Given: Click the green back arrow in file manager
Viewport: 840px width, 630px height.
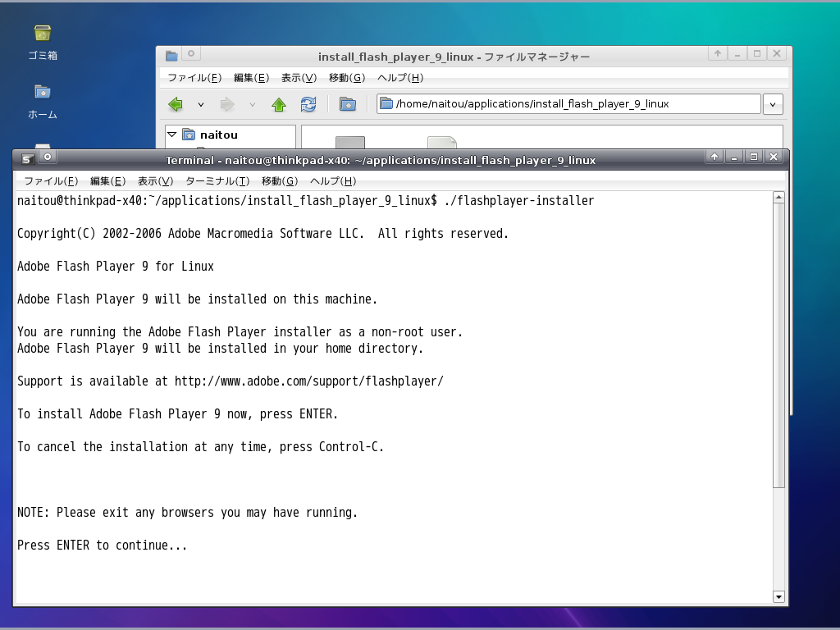Looking at the screenshot, I should coord(176,104).
